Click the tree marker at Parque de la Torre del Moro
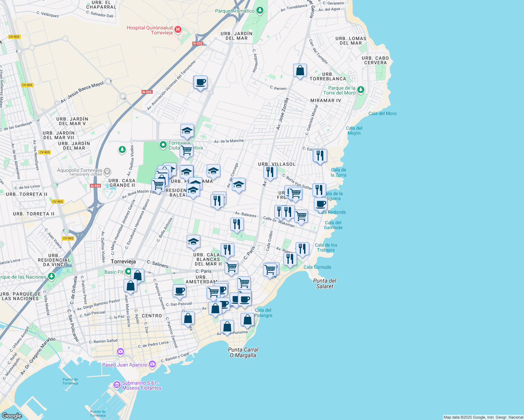Screen dimensions: 524x420 click(x=360, y=90)
